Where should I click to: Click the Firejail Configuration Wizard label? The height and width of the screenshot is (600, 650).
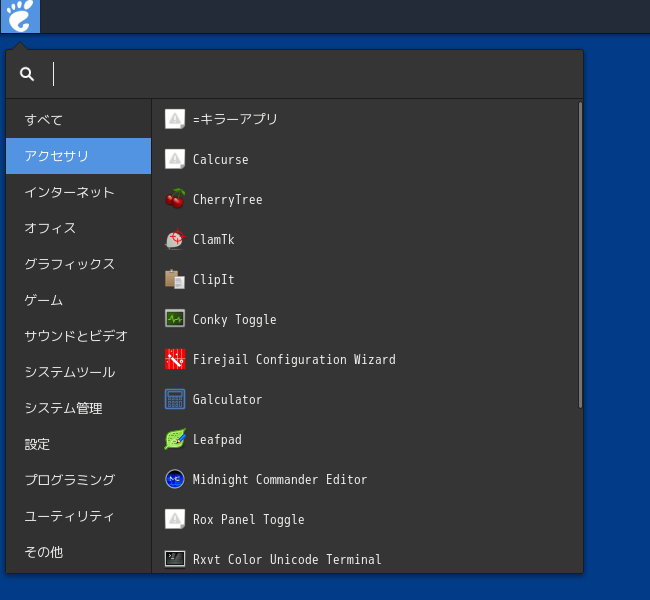[294, 360]
